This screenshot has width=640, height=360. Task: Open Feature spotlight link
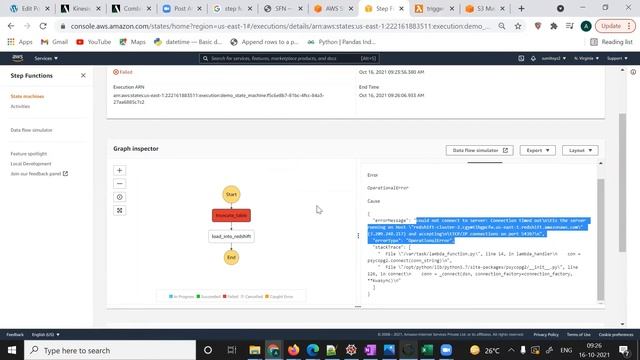tap(29, 153)
